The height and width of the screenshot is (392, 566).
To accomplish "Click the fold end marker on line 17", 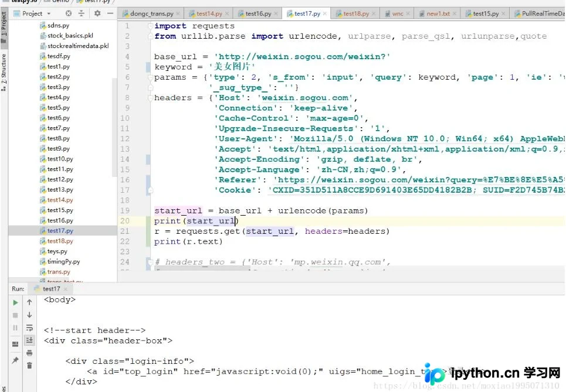I will (x=151, y=190).
